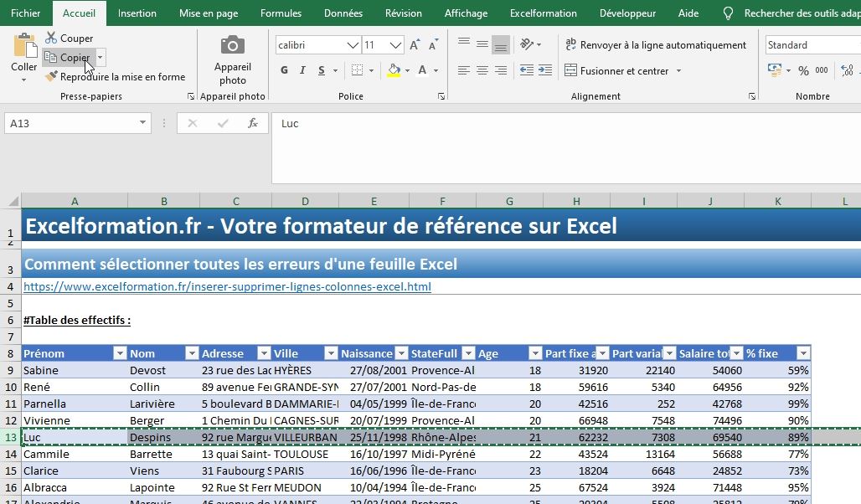Screen dimensions: 861x504
Task: Click the increase decimals icon
Action: click(x=848, y=70)
